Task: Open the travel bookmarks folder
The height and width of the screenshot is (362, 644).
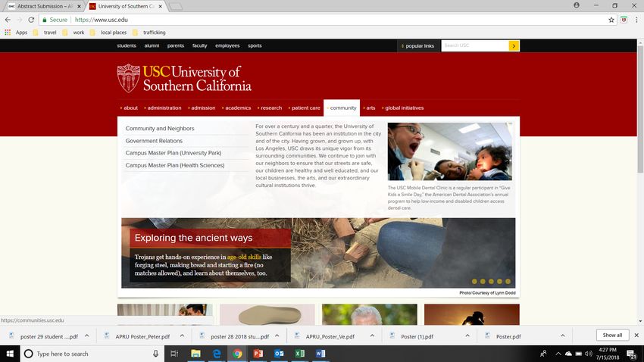Action: click(x=45, y=33)
